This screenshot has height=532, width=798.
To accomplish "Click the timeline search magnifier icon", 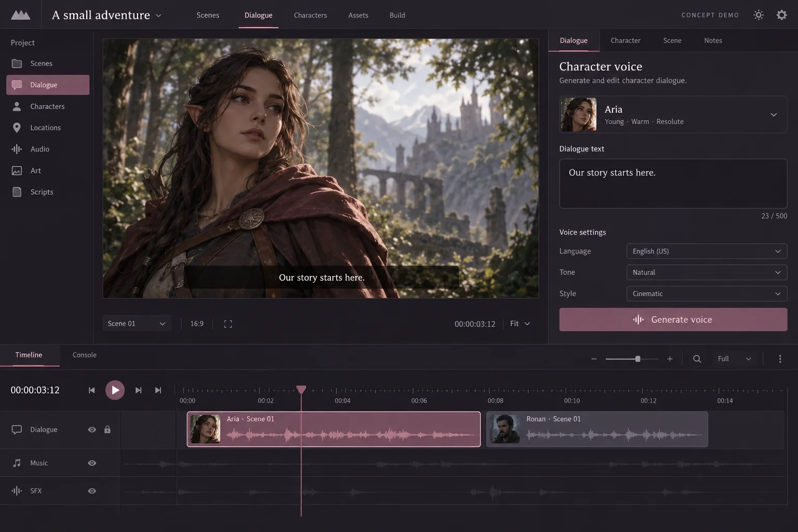I will pos(697,359).
